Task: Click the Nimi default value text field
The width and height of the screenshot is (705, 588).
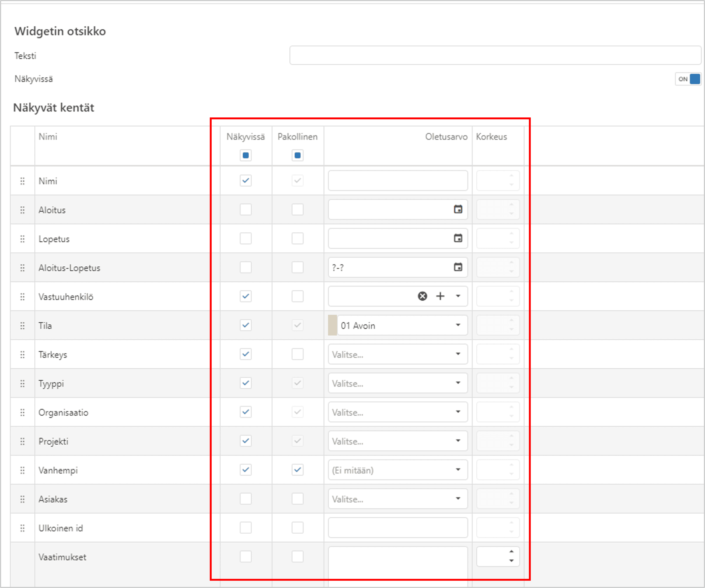Action: tap(398, 180)
